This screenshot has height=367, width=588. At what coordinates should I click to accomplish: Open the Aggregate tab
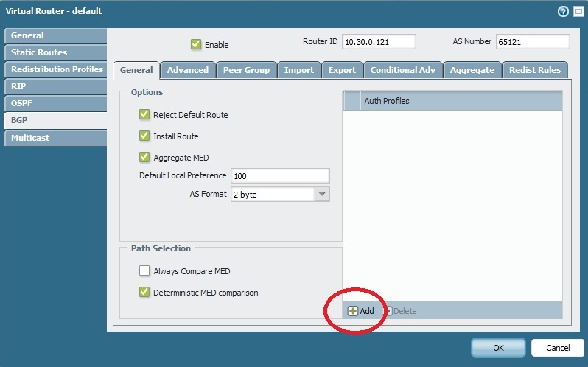pyautogui.click(x=472, y=70)
